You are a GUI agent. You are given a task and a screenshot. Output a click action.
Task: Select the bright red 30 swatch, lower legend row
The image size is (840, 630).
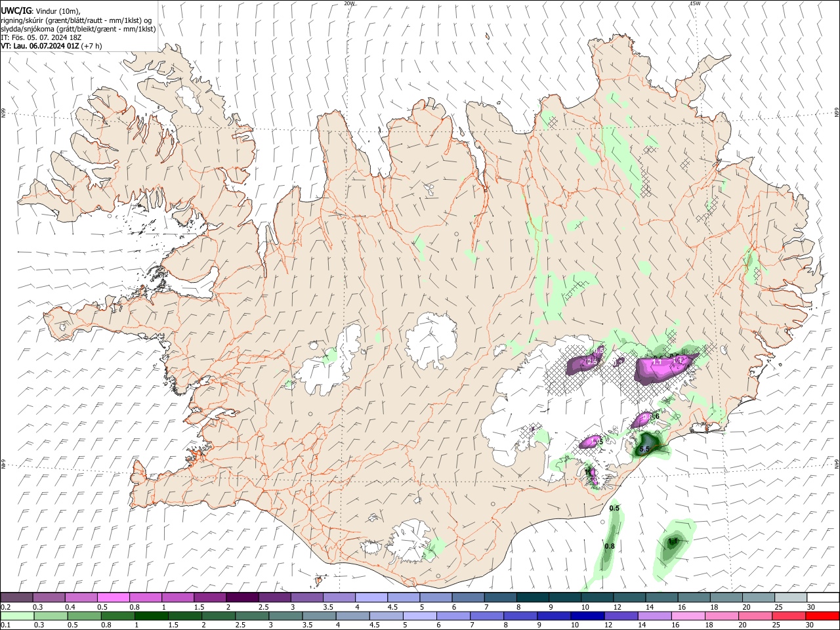(x=822, y=616)
